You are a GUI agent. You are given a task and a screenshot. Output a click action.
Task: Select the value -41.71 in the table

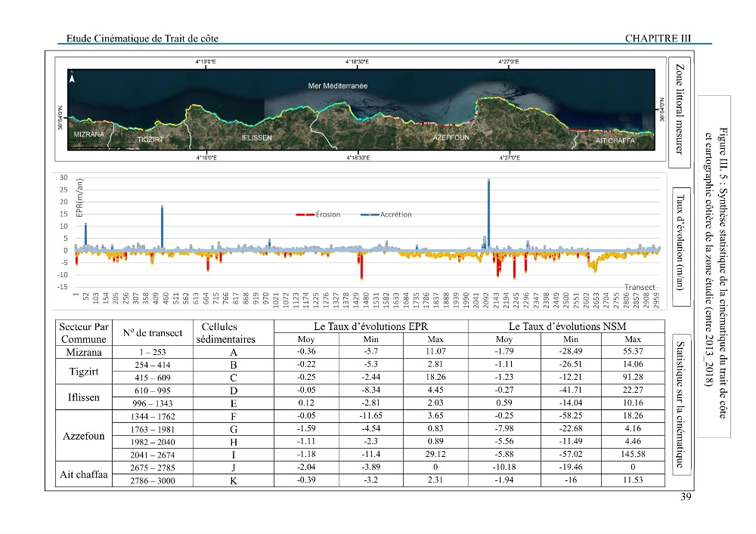[x=571, y=390]
